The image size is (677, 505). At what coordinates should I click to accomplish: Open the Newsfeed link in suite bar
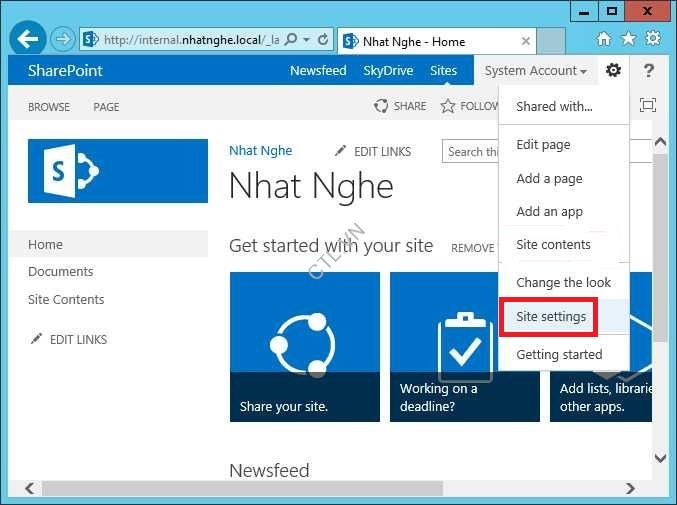(318, 70)
